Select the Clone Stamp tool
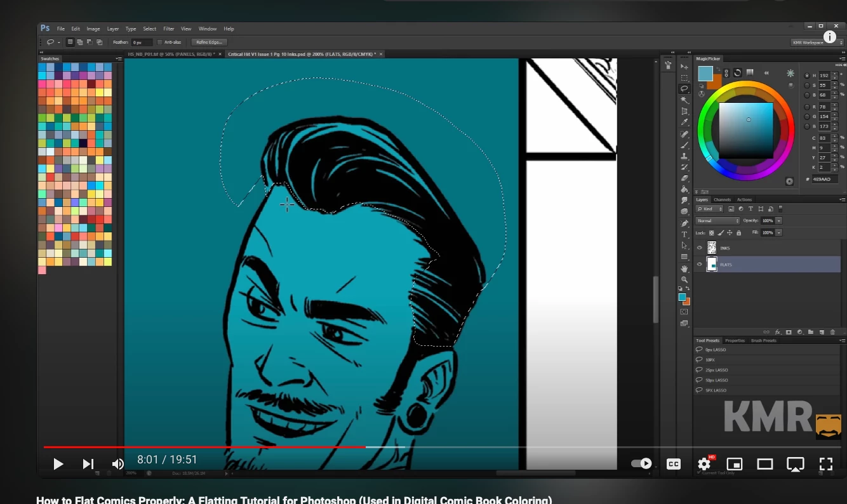This screenshot has height=504, width=847. point(684,156)
